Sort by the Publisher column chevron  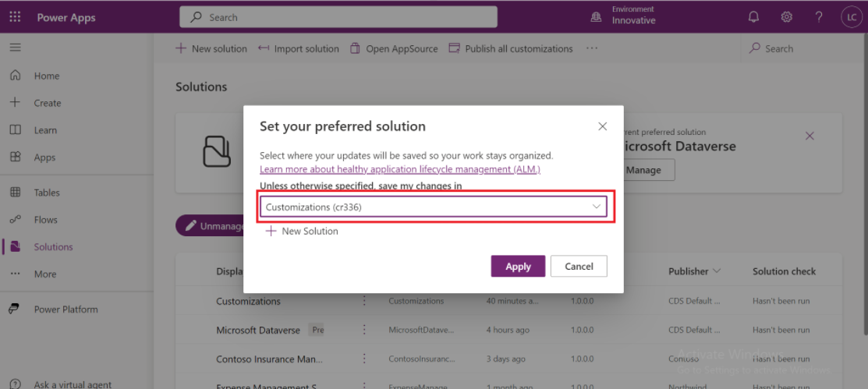717,271
